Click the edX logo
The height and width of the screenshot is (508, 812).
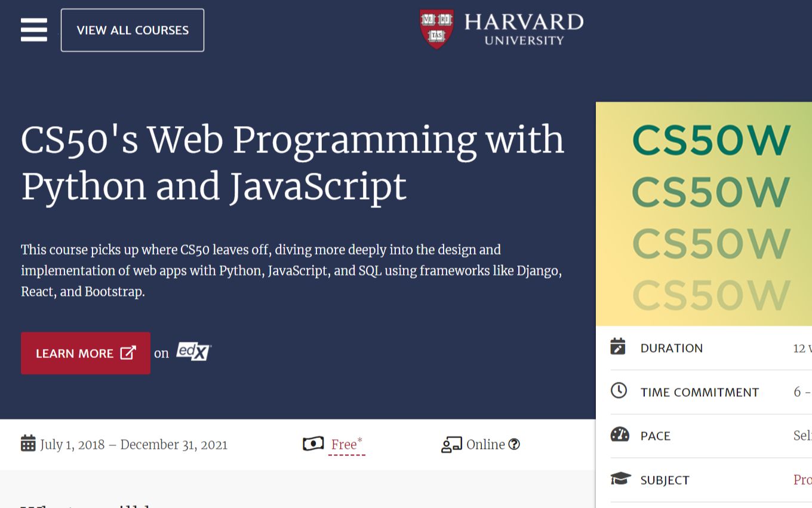click(193, 352)
